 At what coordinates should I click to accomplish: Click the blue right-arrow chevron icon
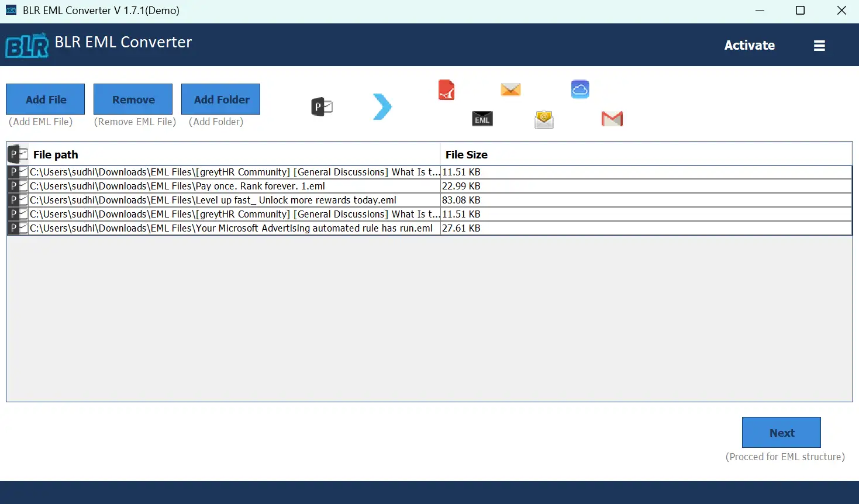point(382,106)
